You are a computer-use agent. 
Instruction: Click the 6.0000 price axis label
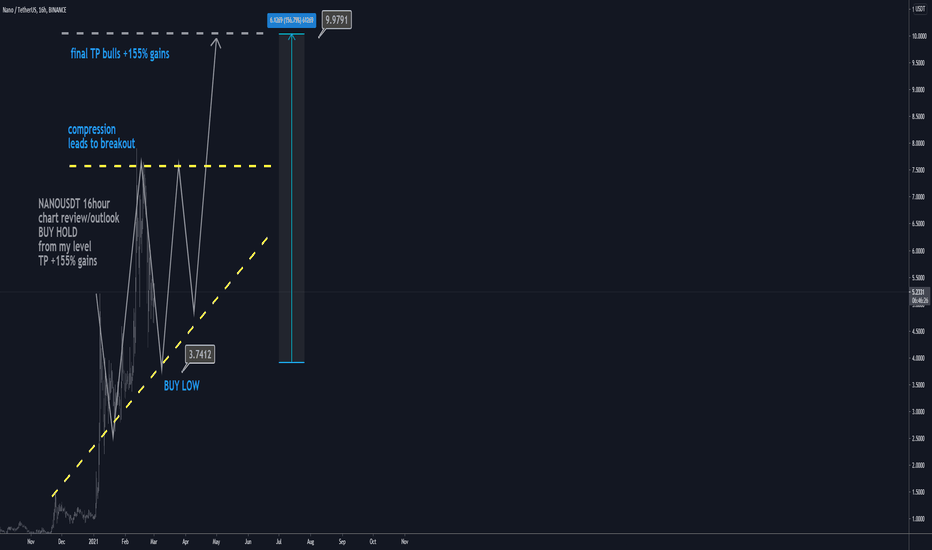click(919, 251)
